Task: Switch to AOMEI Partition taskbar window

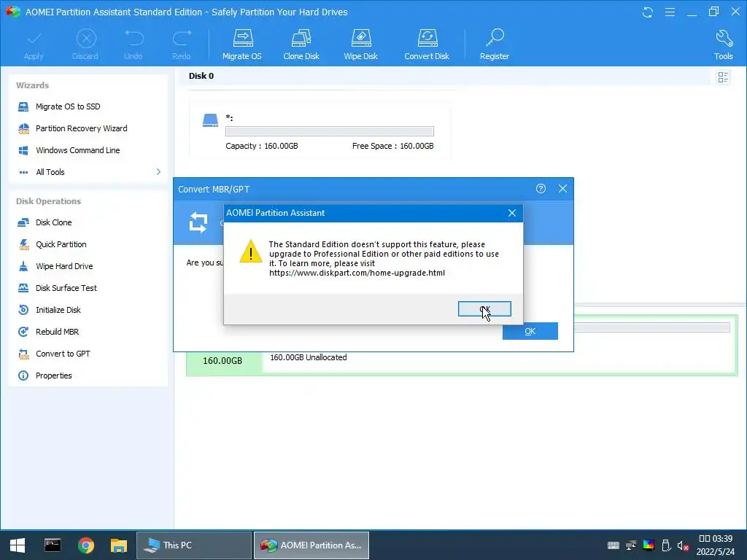Action: [x=311, y=545]
